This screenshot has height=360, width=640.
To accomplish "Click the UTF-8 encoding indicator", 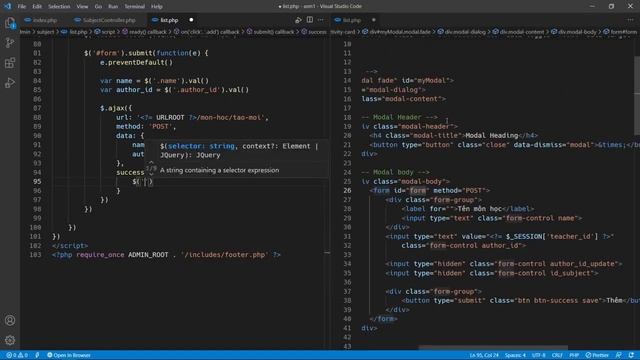I will click(x=539, y=355).
